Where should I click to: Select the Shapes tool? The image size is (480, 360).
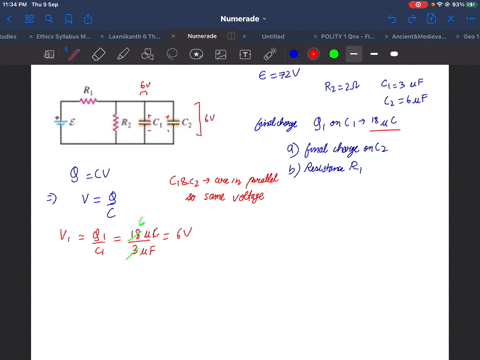click(x=147, y=54)
